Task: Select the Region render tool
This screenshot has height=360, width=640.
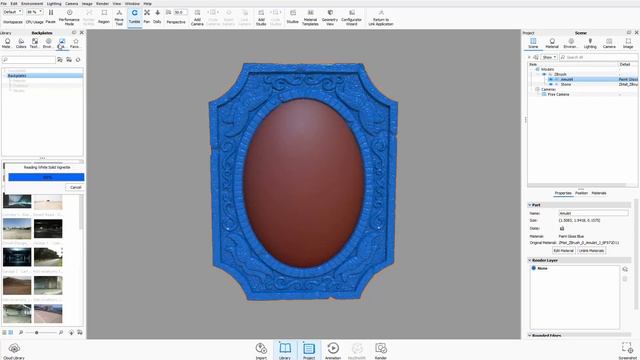Action: coord(104,16)
